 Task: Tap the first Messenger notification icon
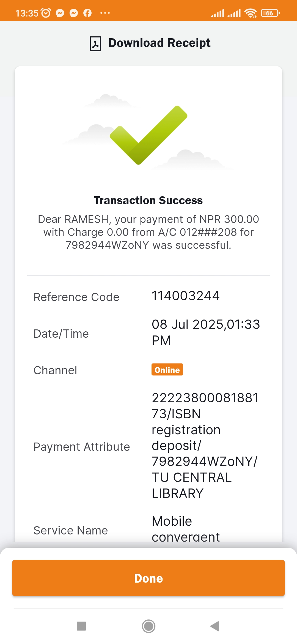point(60,13)
